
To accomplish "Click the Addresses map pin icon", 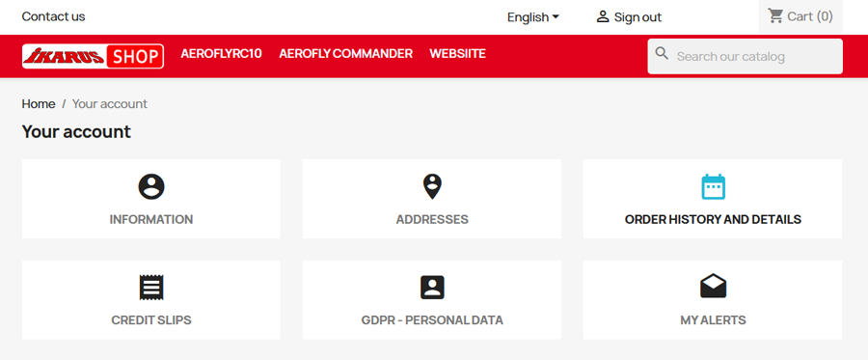I will click(x=432, y=186).
